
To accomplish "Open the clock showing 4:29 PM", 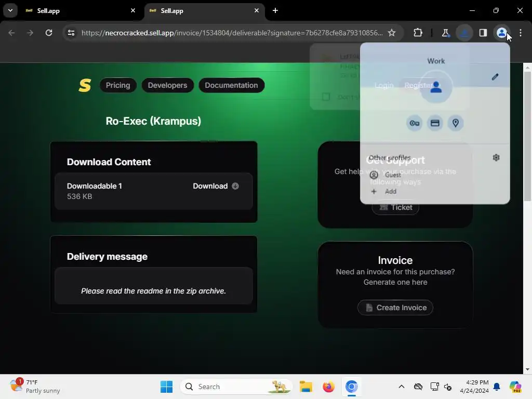I will click(x=474, y=387).
